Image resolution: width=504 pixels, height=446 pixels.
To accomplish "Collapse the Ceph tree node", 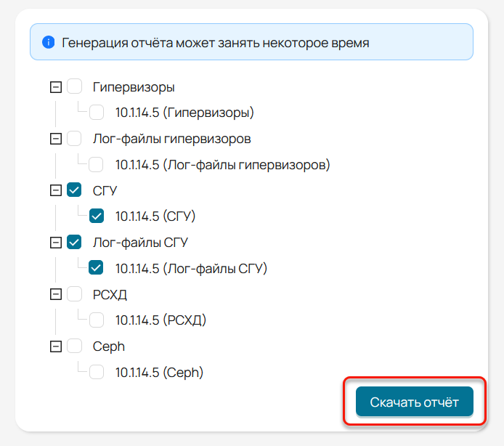I will (56, 346).
